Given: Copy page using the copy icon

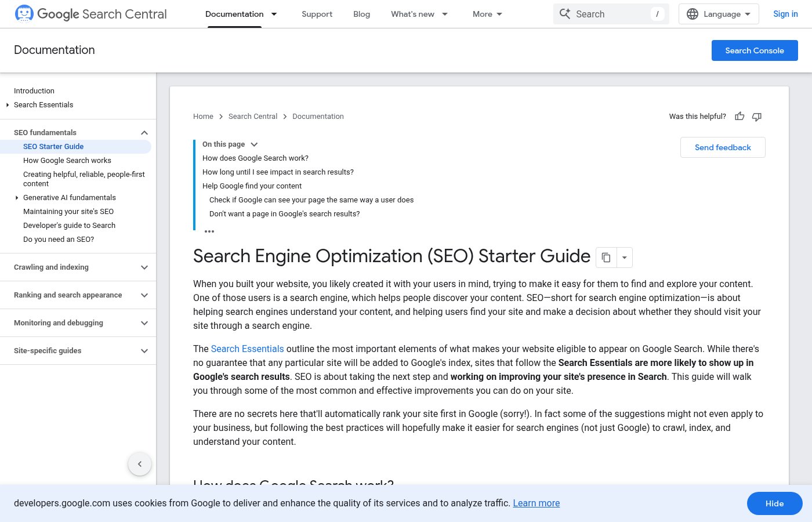Looking at the screenshot, I should click(606, 258).
